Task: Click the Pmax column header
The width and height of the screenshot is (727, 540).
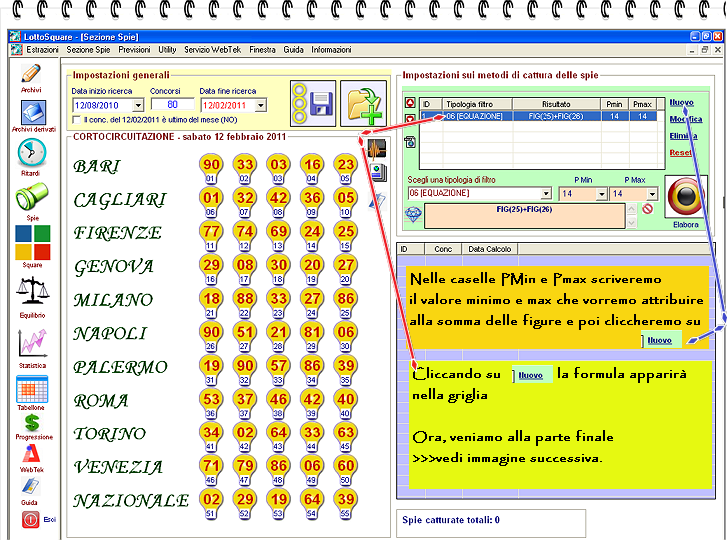Action: point(642,104)
